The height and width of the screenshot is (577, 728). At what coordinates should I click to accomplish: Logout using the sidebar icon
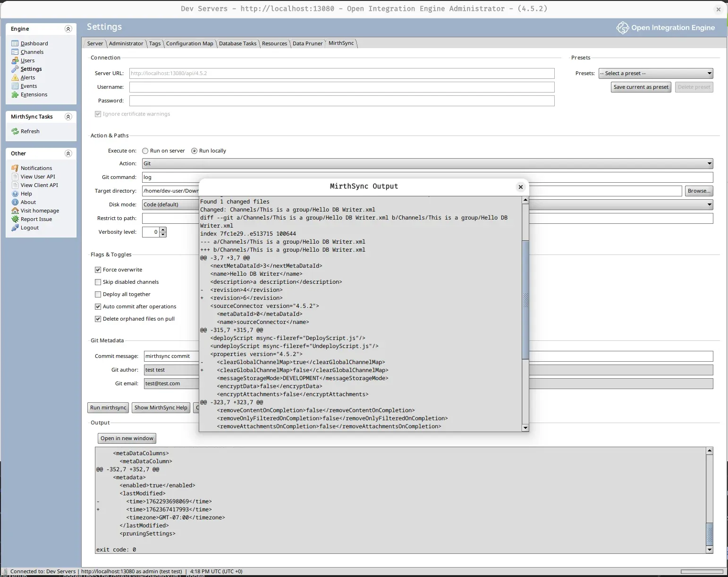(x=29, y=228)
